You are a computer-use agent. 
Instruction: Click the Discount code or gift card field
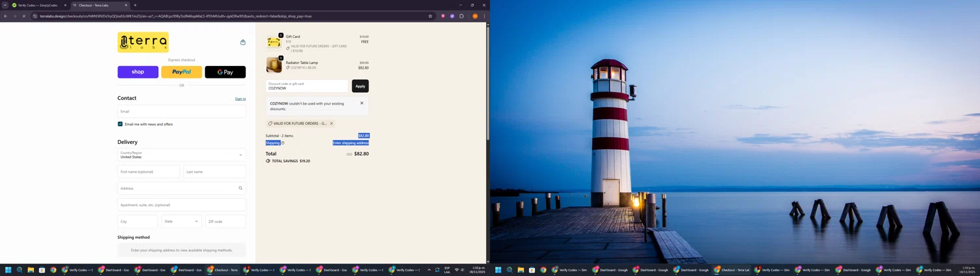(308, 86)
